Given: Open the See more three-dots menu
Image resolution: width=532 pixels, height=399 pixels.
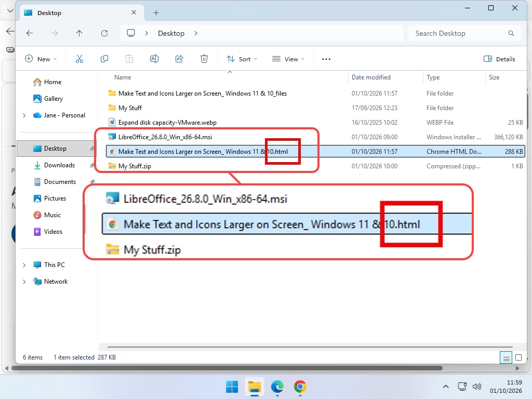Looking at the screenshot, I should [326, 59].
